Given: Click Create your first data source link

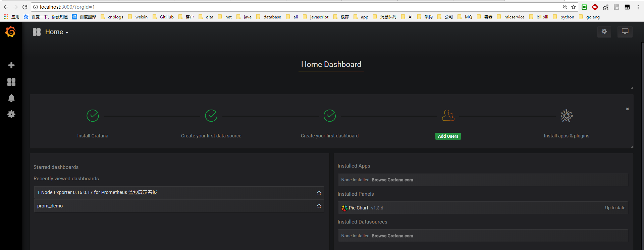Looking at the screenshot, I should tap(211, 136).
